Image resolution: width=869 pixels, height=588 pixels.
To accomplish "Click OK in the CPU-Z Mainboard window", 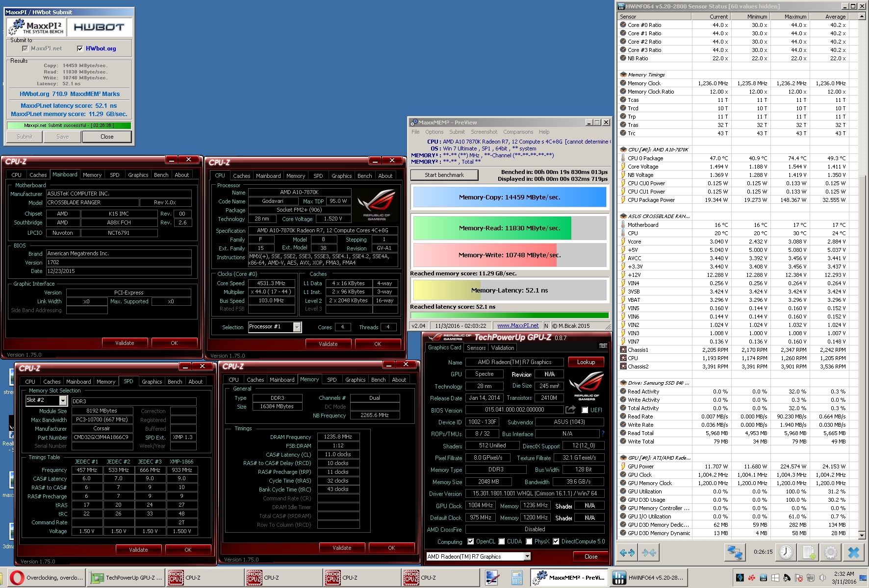I will coord(175,343).
